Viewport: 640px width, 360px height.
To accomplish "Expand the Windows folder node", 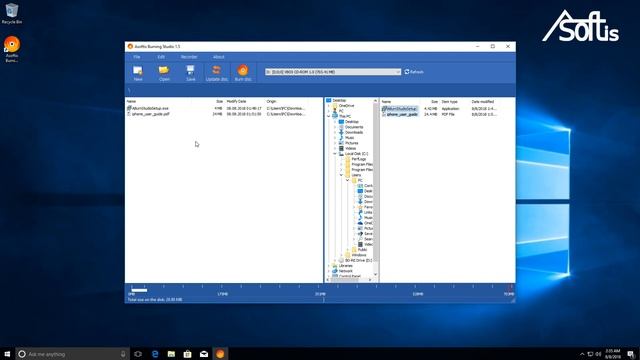I will point(342,255).
